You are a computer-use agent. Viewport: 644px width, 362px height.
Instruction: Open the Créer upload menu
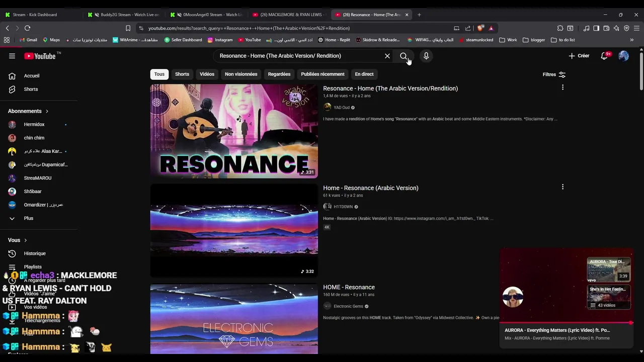coord(579,56)
